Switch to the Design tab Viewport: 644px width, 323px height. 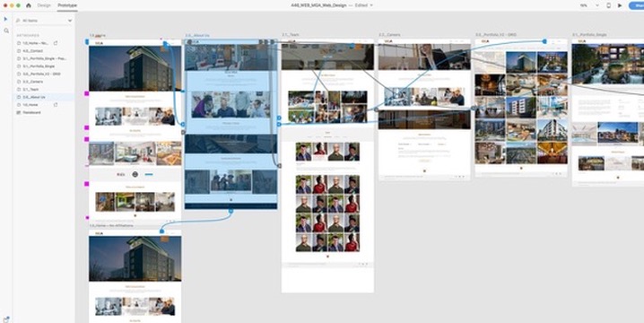point(44,5)
